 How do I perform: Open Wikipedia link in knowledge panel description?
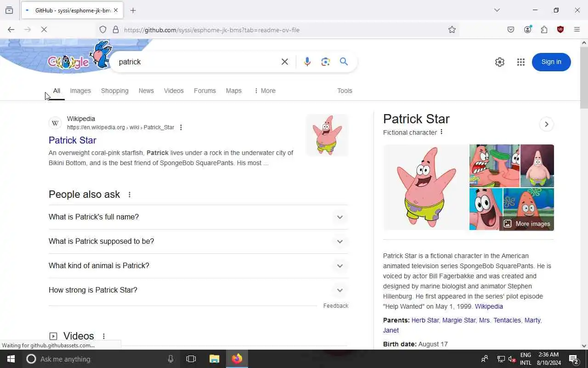click(489, 306)
